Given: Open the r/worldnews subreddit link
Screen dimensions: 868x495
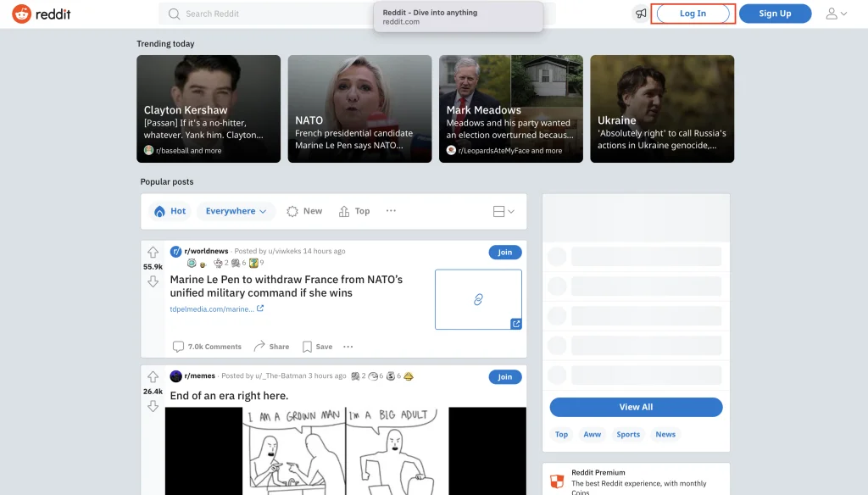Looking at the screenshot, I should click(206, 251).
